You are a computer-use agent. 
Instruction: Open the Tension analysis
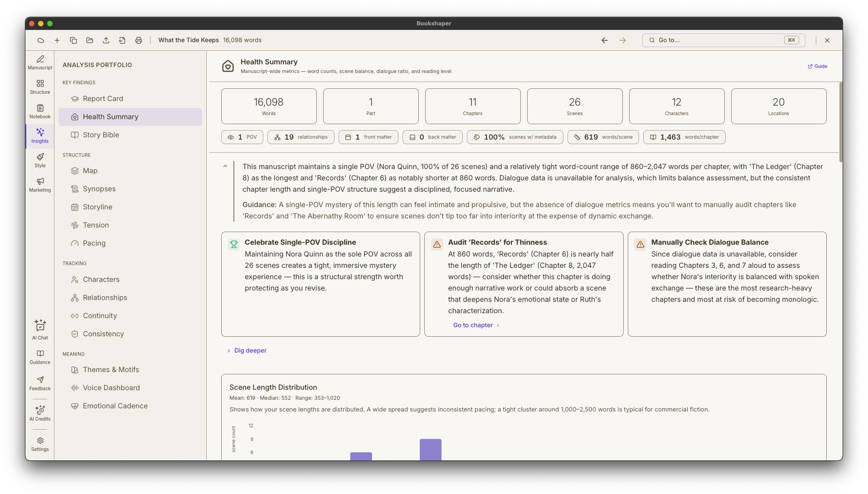click(x=130, y=225)
